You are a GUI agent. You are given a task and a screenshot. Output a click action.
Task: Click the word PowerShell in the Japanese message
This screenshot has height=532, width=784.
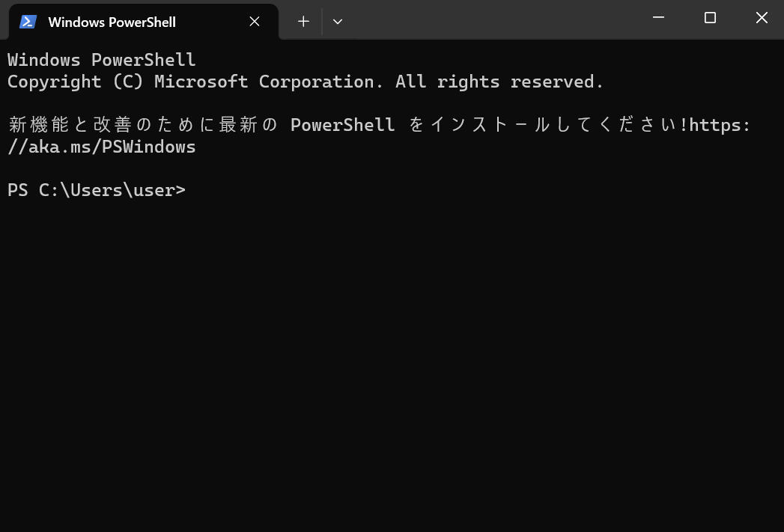[x=342, y=125]
